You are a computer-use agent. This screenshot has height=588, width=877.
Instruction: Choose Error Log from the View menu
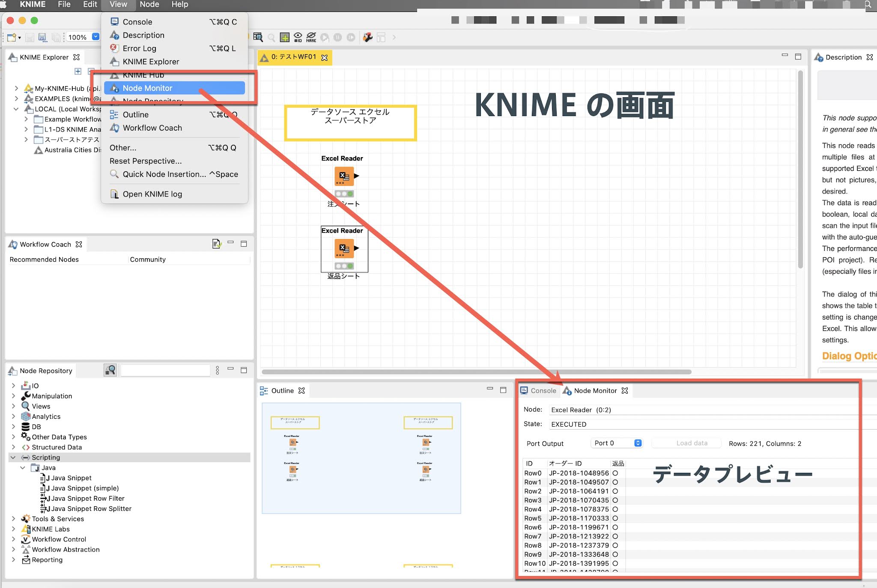tap(174, 48)
